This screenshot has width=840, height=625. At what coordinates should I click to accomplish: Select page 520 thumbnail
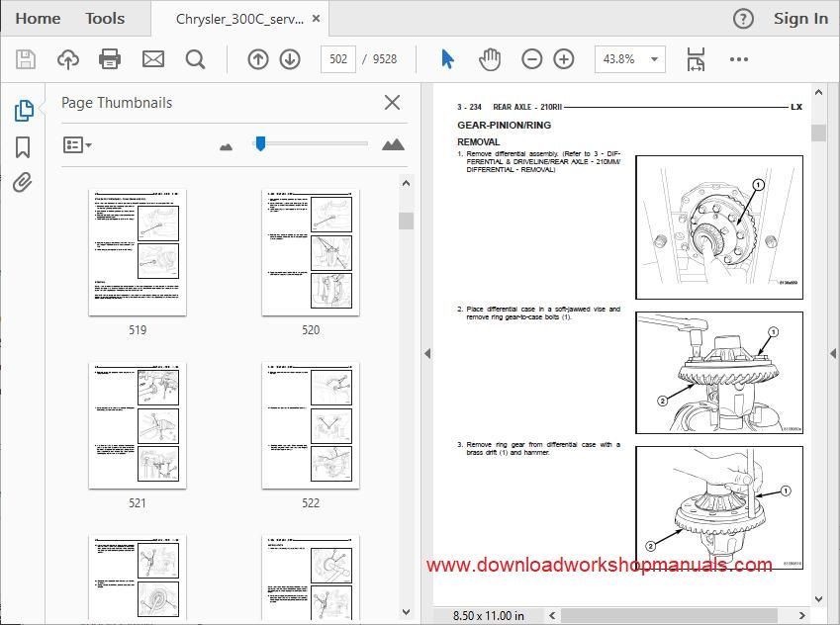[x=311, y=253]
